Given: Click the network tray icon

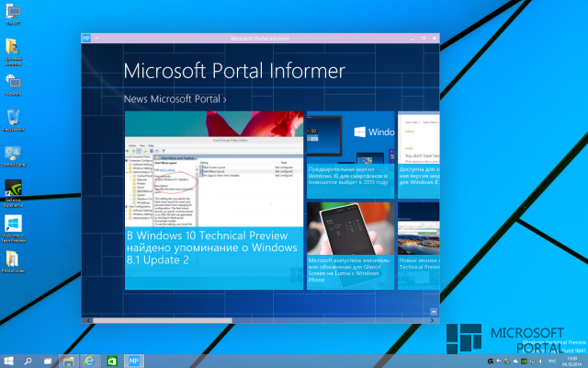Looking at the screenshot, I should 533,362.
